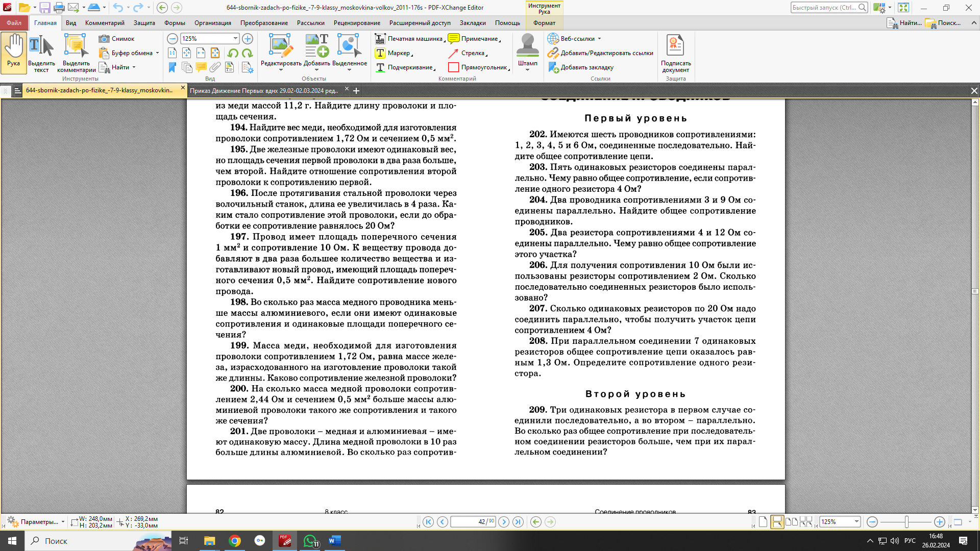Click the Поиск... button top right
This screenshot has height=551, width=980.
point(943,23)
